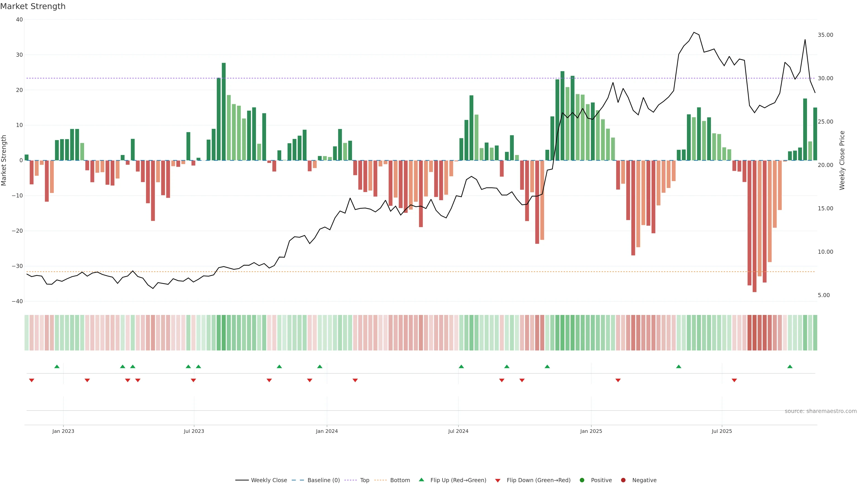
Task: Click Flip Up green triangle legend icon
Action: [421, 480]
